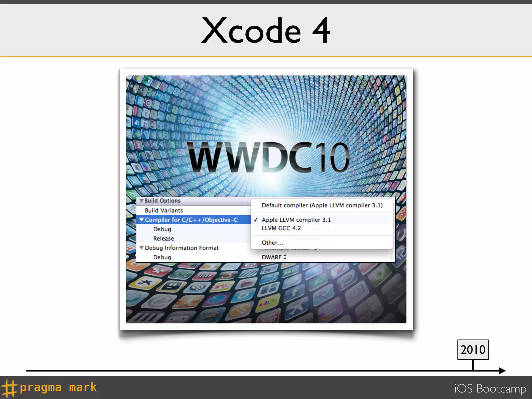This screenshot has width=532, height=399.
Task: Click the Xcode 4 slide title
Action: coord(266,30)
